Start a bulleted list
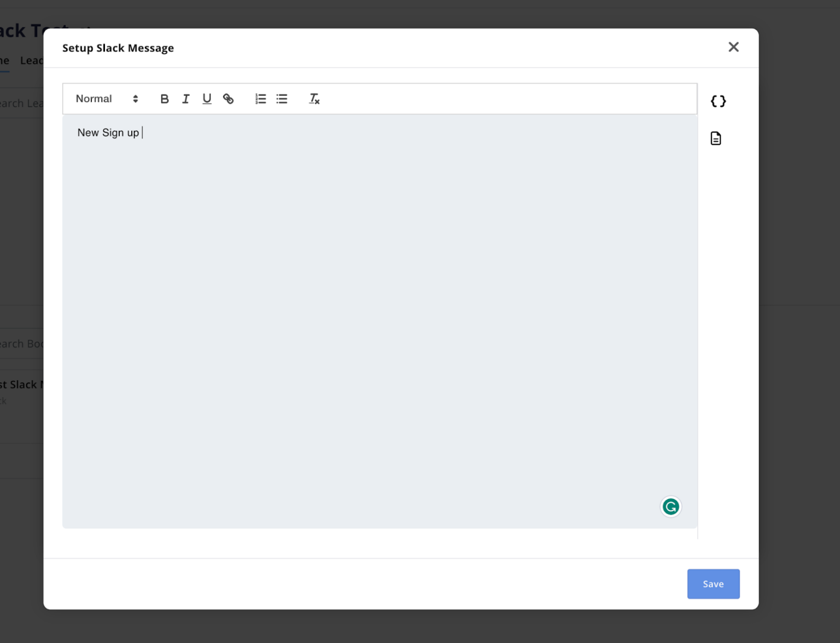The width and height of the screenshot is (840, 643). pyautogui.click(x=282, y=99)
